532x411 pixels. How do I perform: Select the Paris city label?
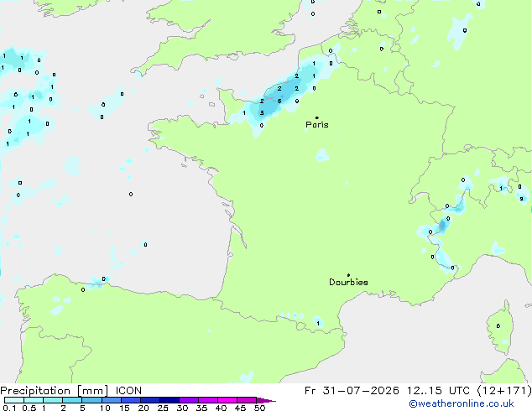(x=317, y=125)
